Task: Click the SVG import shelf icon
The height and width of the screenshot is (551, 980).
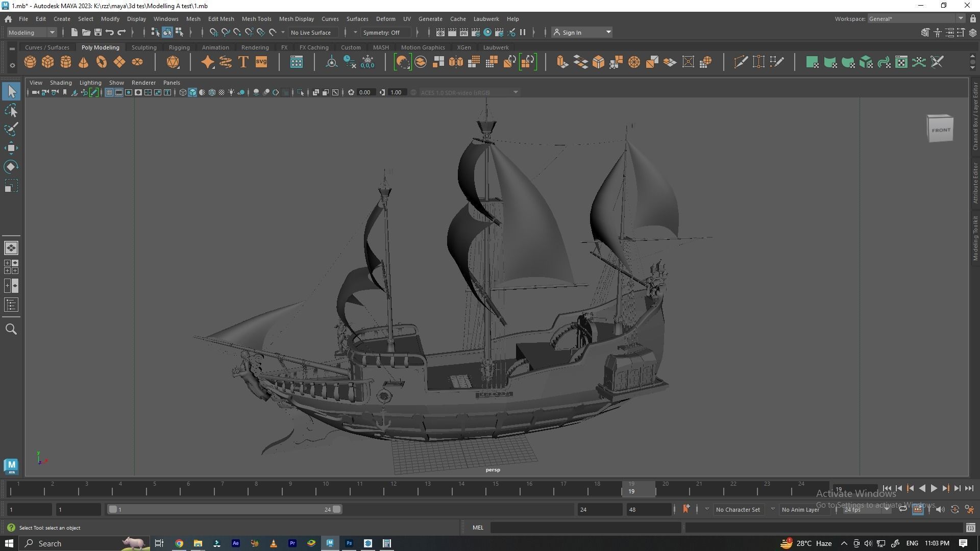Action: pyautogui.click(x=261, y=62)
